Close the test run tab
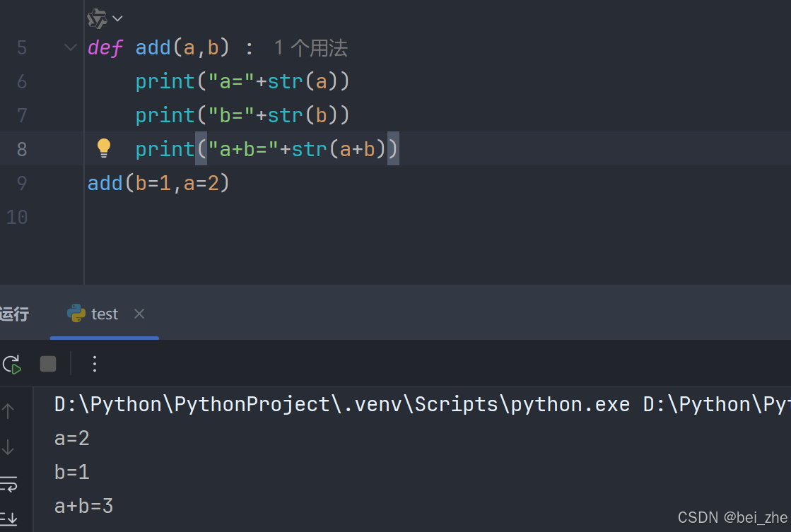 pyautogui.click(x=139, y=314)
